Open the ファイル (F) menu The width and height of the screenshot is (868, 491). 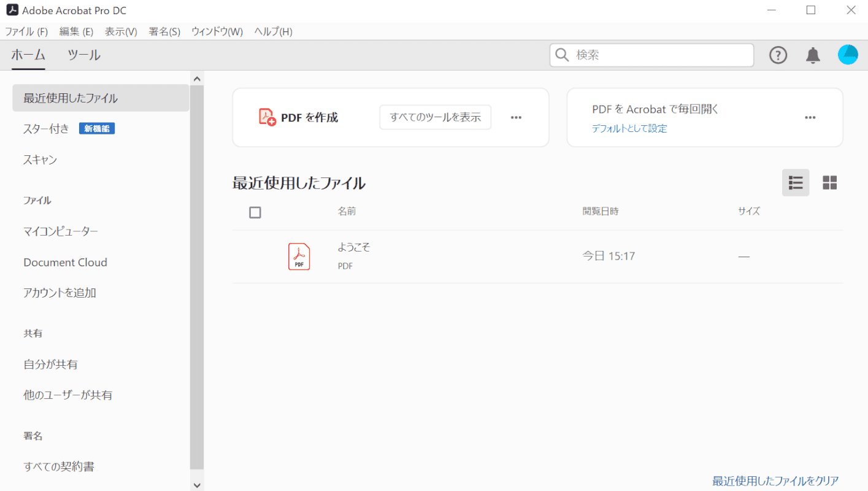click(26, 31)
